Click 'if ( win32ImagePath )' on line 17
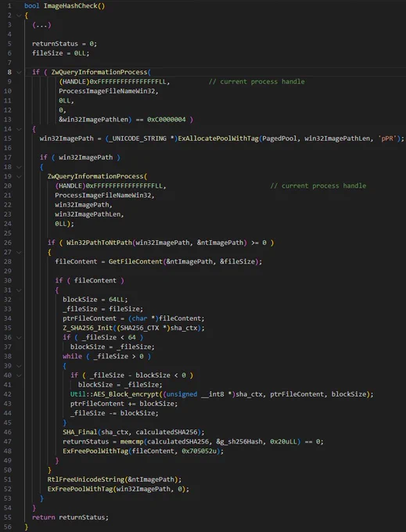Screen dimensions: 406x532 (80, 157)
